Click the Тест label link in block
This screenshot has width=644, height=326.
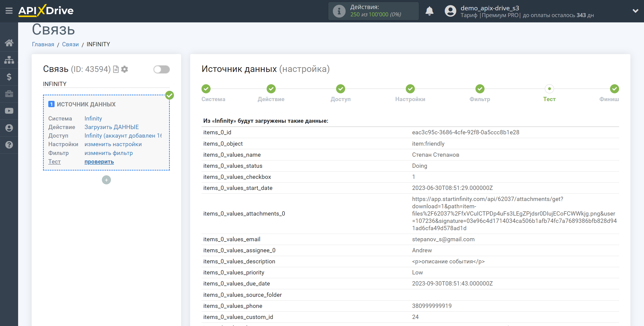(54, 161)
